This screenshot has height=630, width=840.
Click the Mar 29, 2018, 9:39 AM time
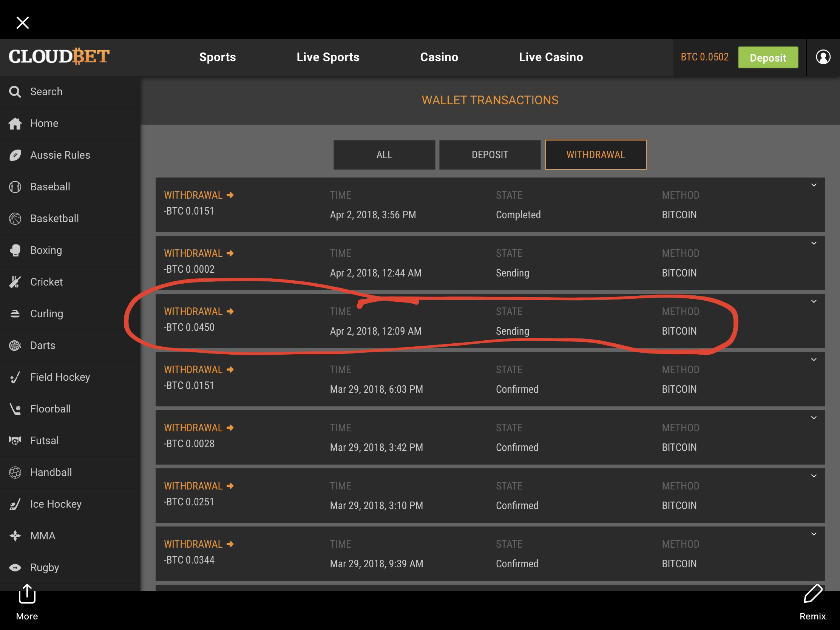tap(376, 564)
